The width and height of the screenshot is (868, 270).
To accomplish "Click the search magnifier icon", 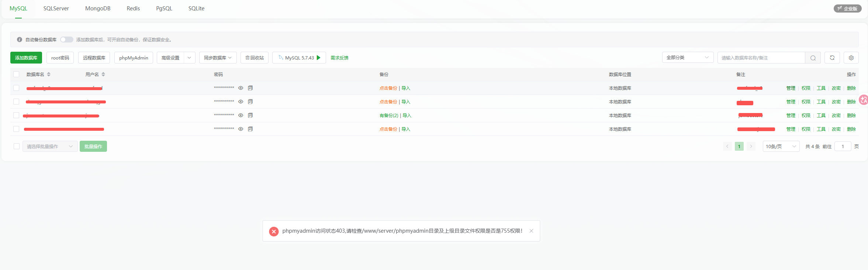I will point(813,58).
